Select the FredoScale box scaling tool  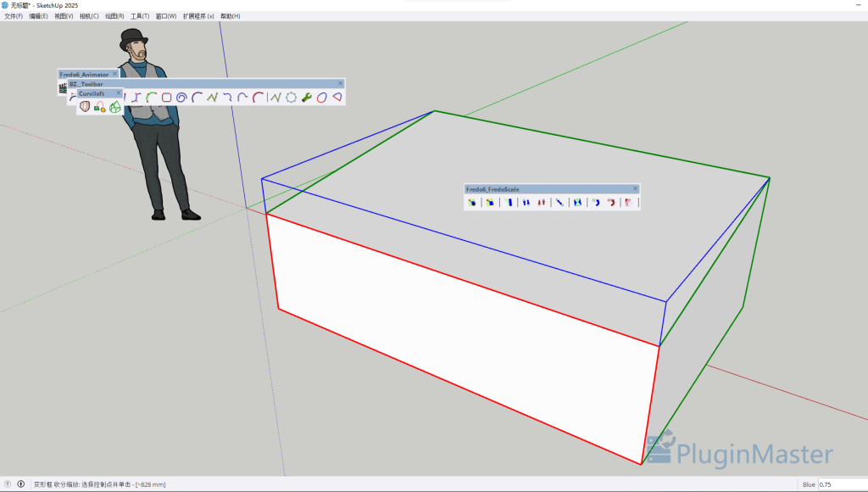pyautogui.click(x=472, y=202)
